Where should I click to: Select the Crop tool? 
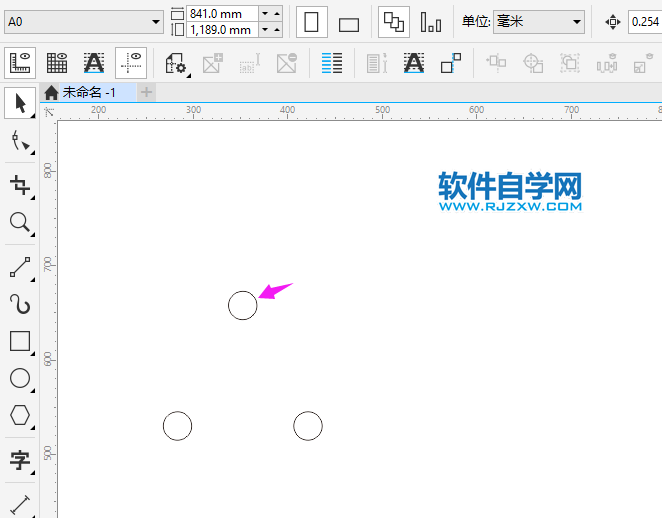point(20,185)
